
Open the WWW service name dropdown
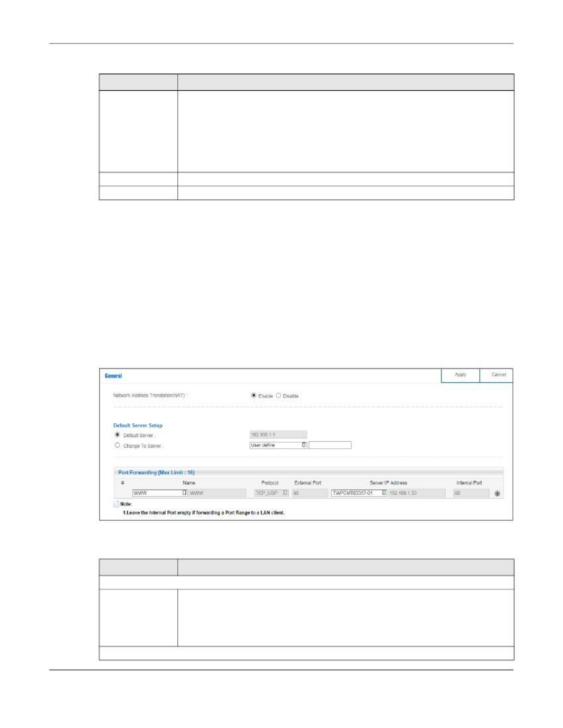(x=159, y=493)
